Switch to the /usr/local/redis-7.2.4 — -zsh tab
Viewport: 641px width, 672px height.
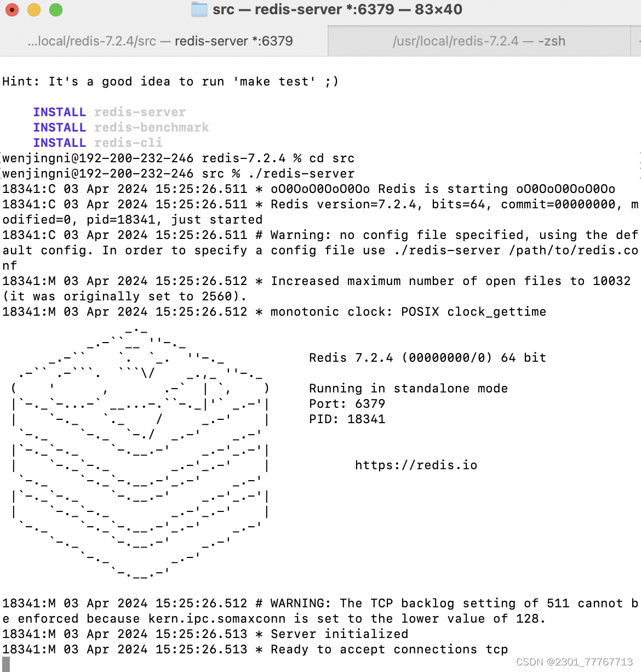[479, 41]
